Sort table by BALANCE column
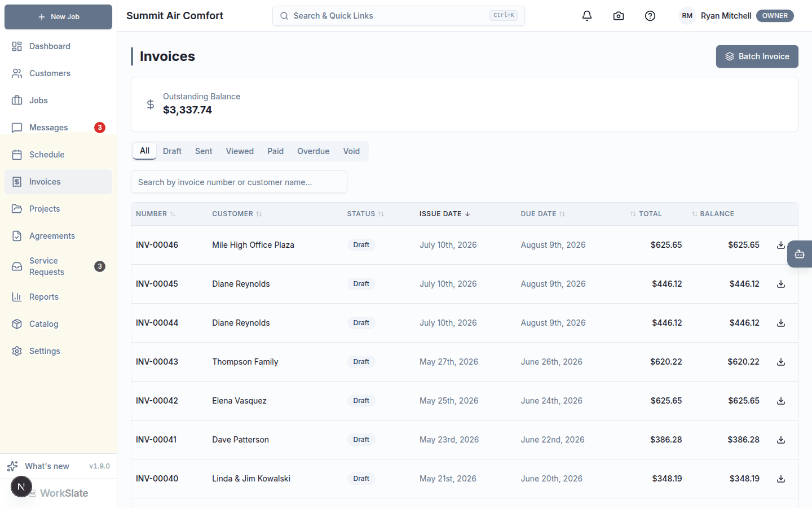This screenshot has width=812, height=508. pyautogui.click(x=713, y=214)
